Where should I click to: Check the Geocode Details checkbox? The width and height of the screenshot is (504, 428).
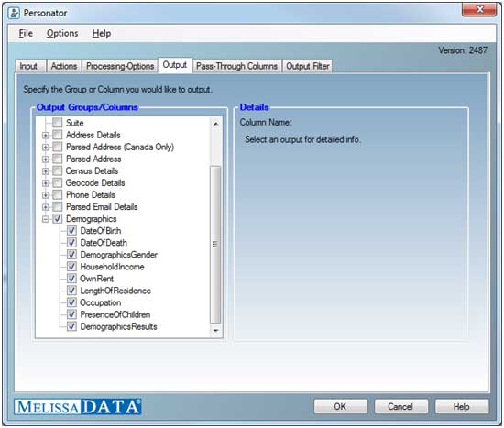57,183
